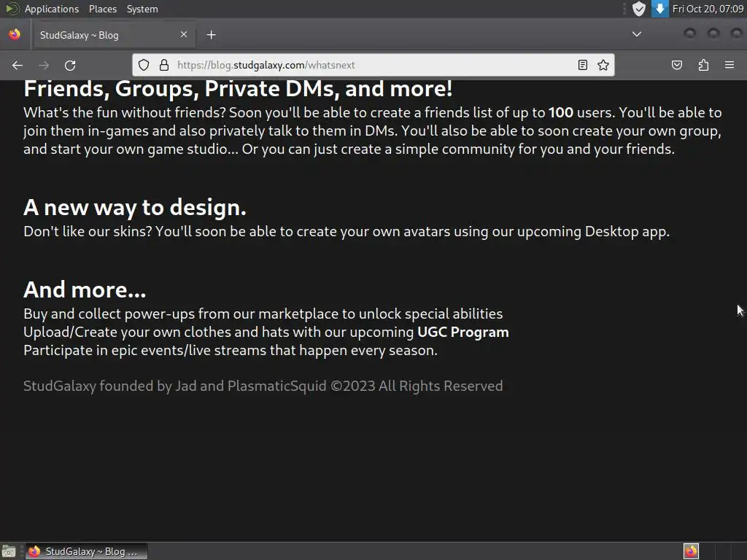This screenshot has width=747, height=560.
Task: Open the System menu
Action: click(142, 9)
